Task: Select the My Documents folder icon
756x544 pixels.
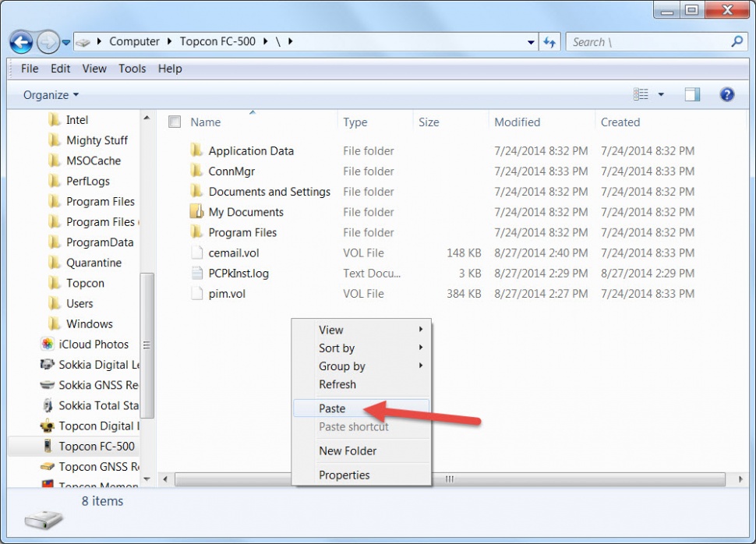Action: (x=196, y=211)
